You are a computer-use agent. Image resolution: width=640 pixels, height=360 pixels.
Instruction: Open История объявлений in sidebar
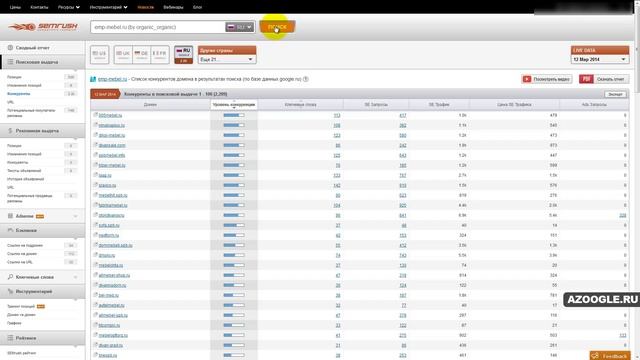click(25, 179)
